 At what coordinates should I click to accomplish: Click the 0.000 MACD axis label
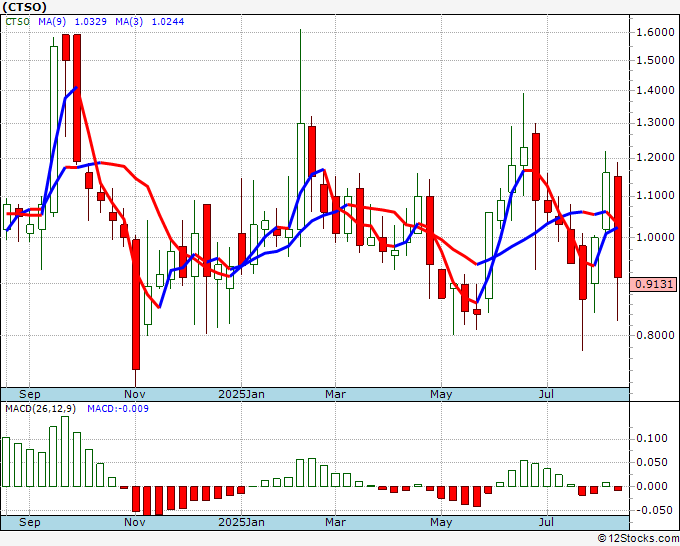pyautogui.click(x=651, y=486)
